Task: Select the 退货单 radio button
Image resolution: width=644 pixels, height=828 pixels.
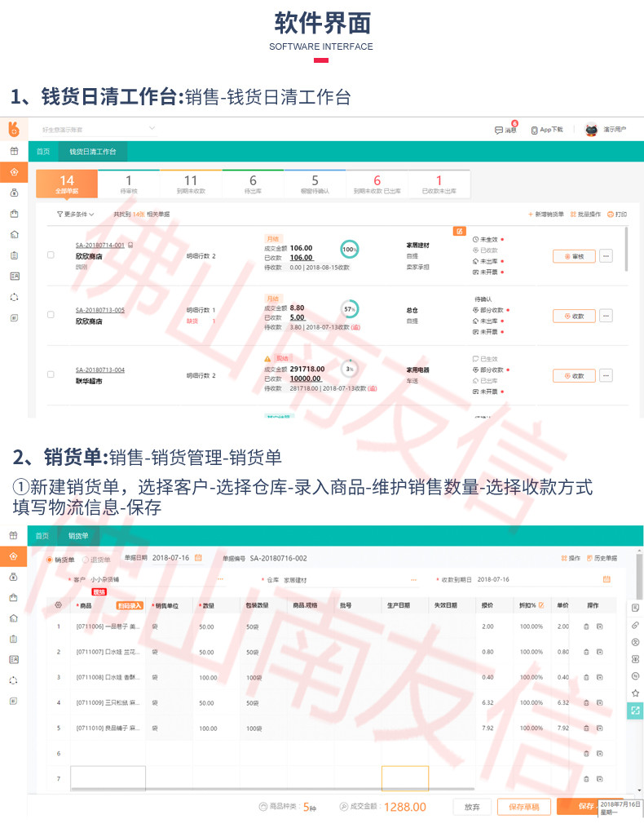Action: [84, 559]
